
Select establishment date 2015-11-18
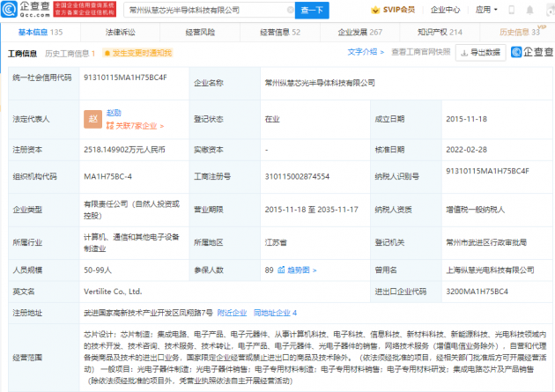pyautogui.click(x=467, y=119)
